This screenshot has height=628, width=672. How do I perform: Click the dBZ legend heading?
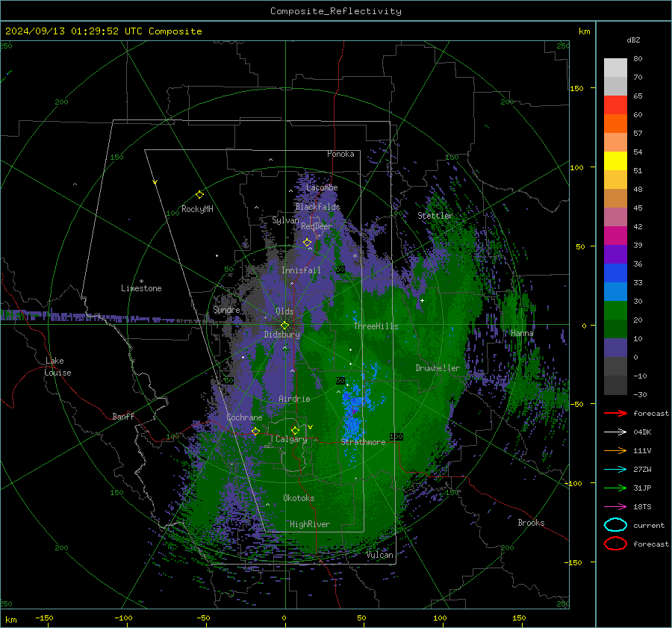633,40
